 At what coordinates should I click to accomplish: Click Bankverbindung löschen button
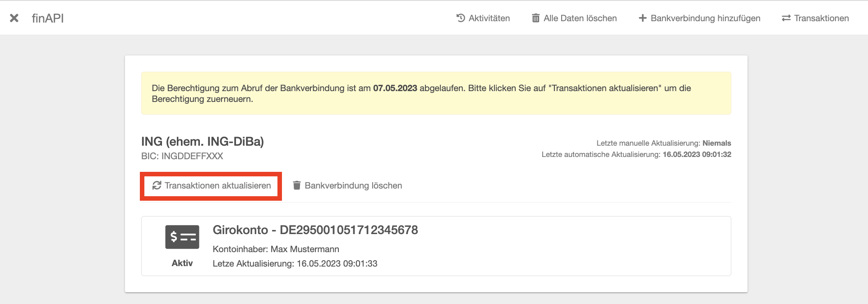coord(347,185)
